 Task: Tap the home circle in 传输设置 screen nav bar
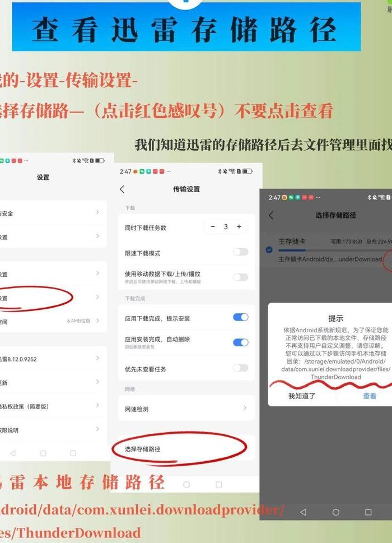(x=186, y=485)
